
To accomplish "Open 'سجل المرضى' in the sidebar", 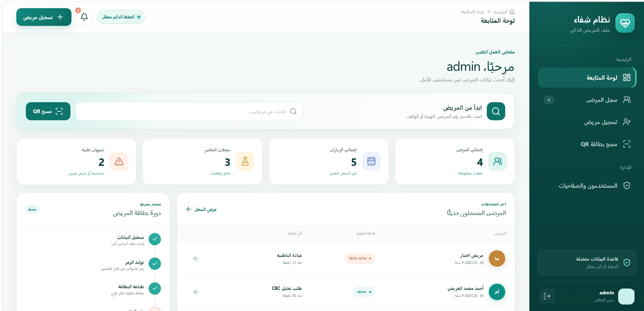I will (x=587, y=100).
